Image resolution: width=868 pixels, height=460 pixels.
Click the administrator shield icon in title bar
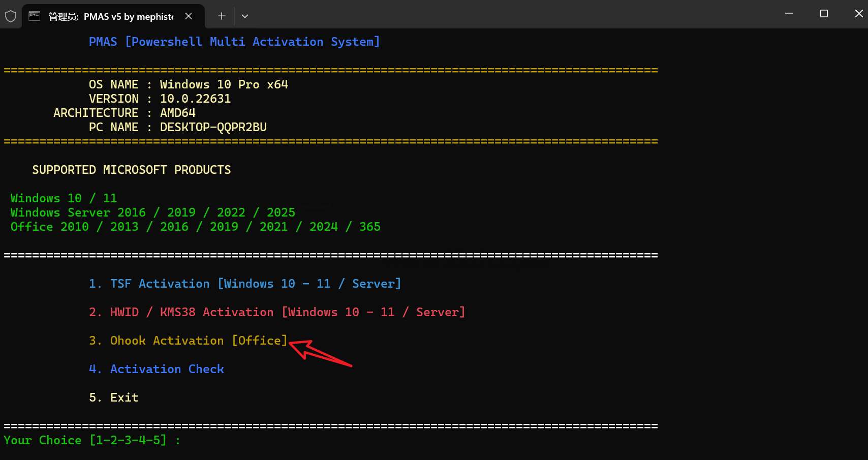(x=11, y=16)
